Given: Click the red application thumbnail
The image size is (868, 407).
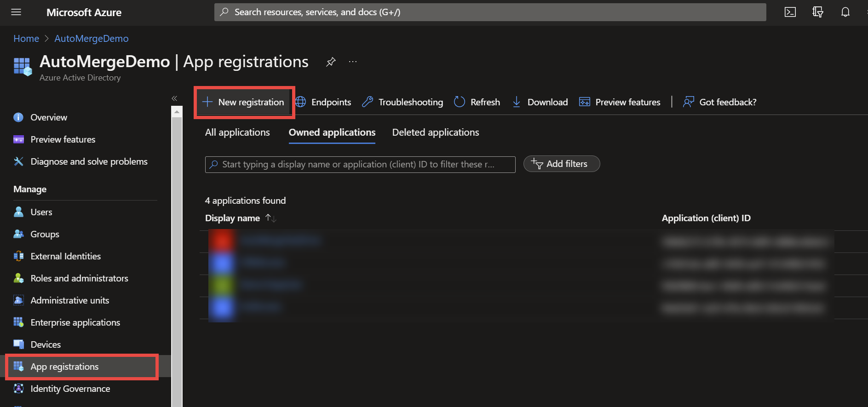Looking at the screenshot, I should [x=222, y=241].
